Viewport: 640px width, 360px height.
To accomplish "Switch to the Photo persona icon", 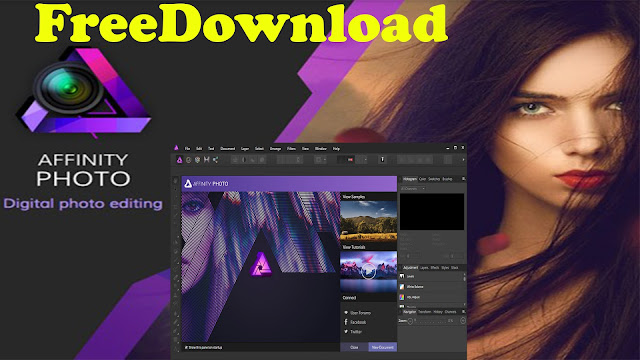I will tap(179, 160).
